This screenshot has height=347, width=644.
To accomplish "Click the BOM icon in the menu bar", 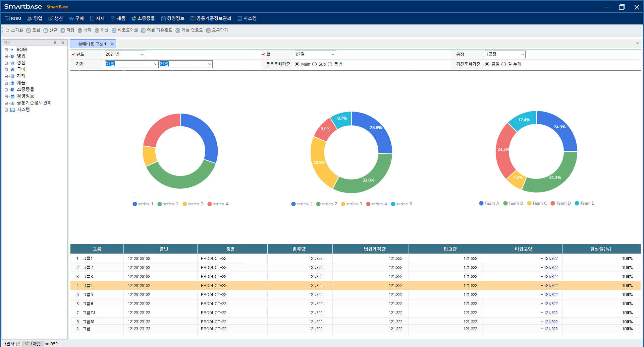I will pos(7,18).
